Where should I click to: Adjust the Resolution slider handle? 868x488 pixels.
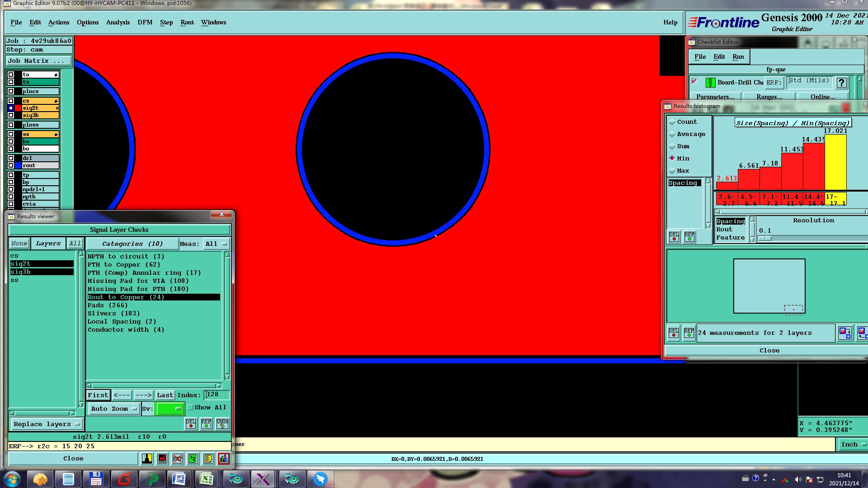click(765, 239)
